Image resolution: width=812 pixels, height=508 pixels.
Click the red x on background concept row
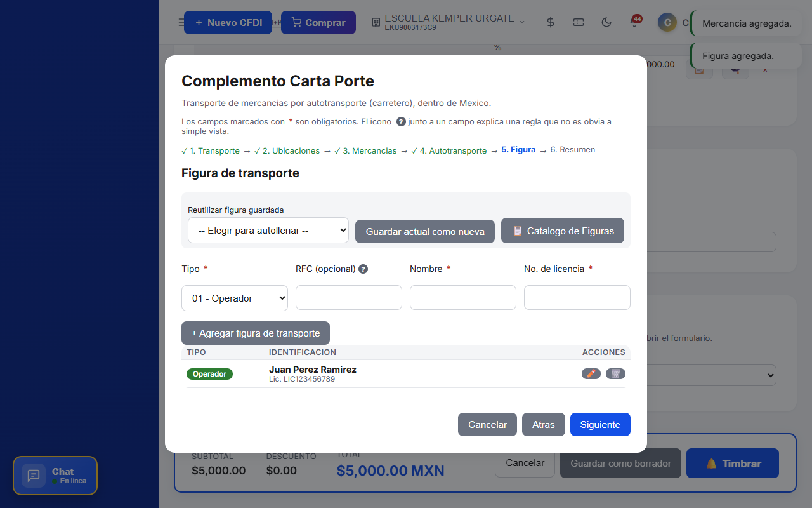765,70
